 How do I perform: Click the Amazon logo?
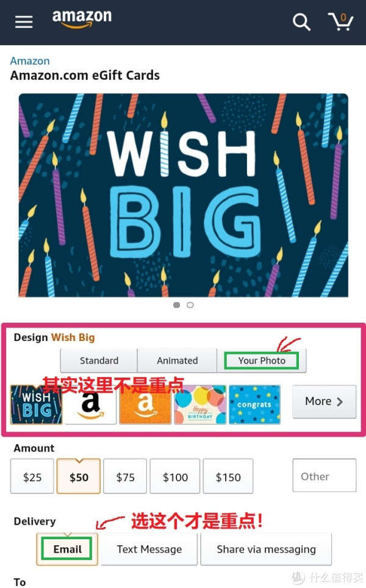click(x=82, y=19)
